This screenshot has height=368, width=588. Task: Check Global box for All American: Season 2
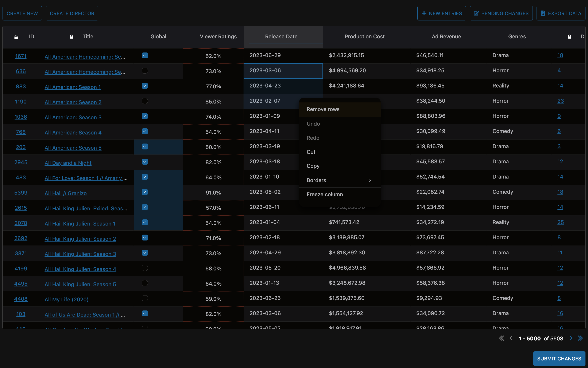click(x=145, y=101)
